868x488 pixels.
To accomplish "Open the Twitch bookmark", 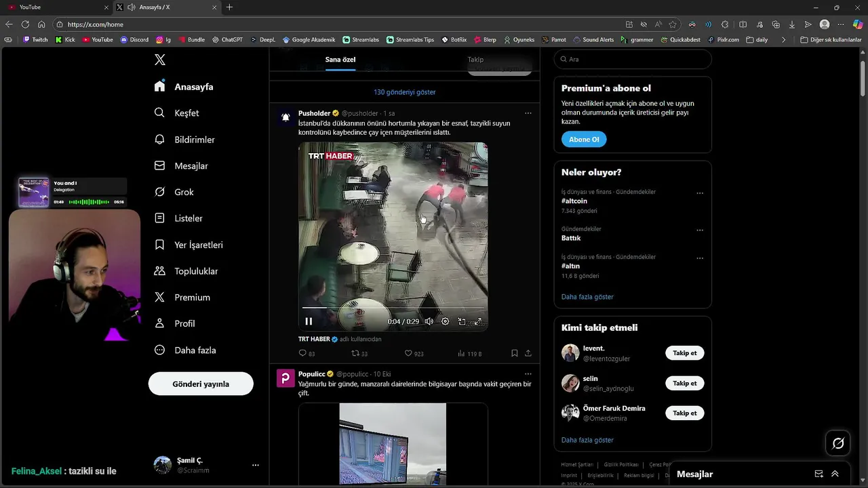I will pos(35,40).
